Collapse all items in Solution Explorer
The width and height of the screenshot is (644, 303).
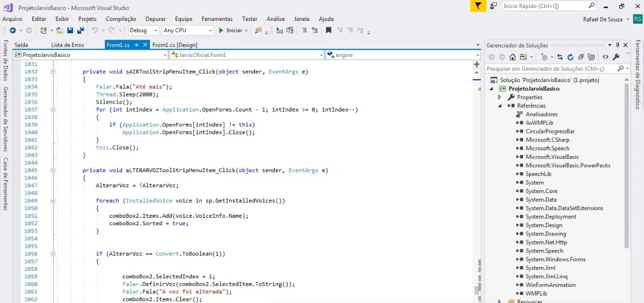point(581,57)
